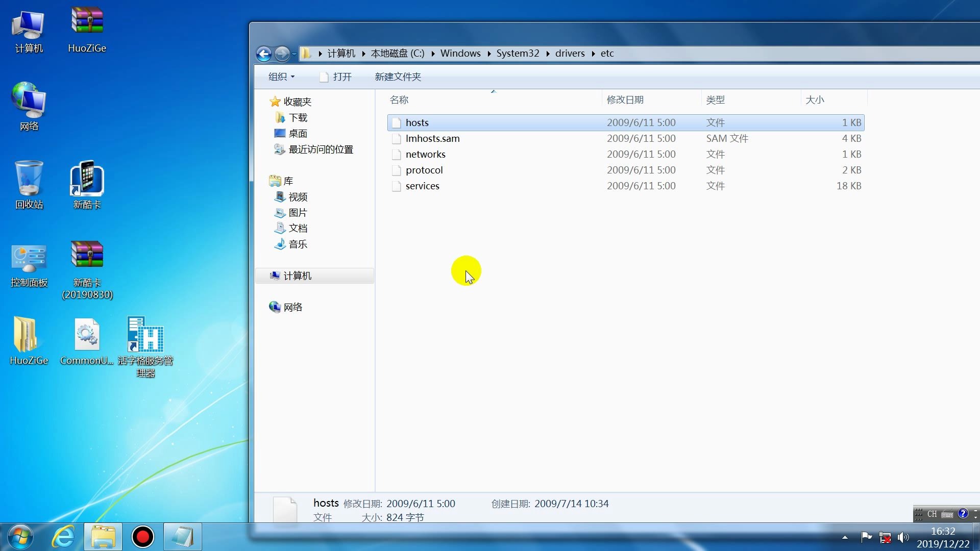Click the 18 KB size cell
Image resolution: width=980 pixels, height=551 pixels.
849,186
